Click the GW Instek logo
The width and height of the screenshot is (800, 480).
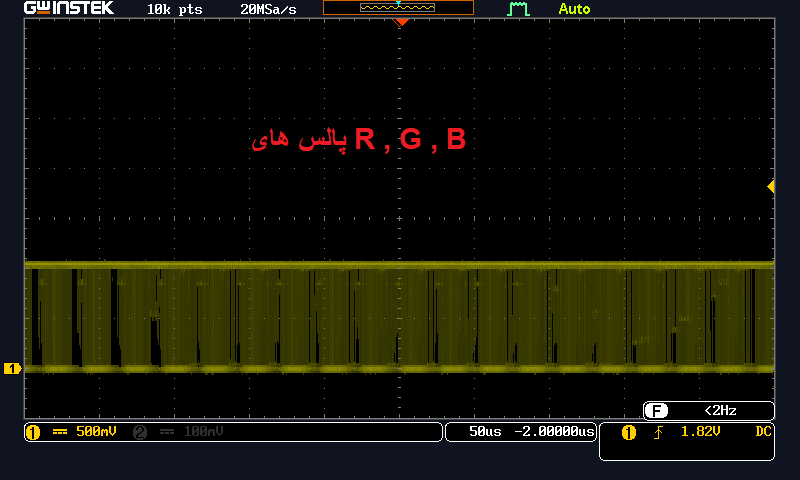[69, 8]
